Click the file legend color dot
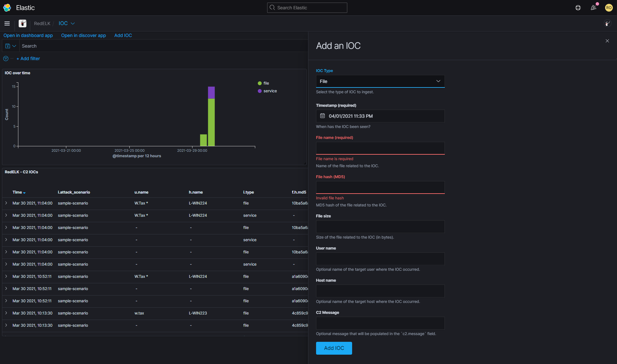The height and width of the screenshot is (364, 617). click(259, 83)
